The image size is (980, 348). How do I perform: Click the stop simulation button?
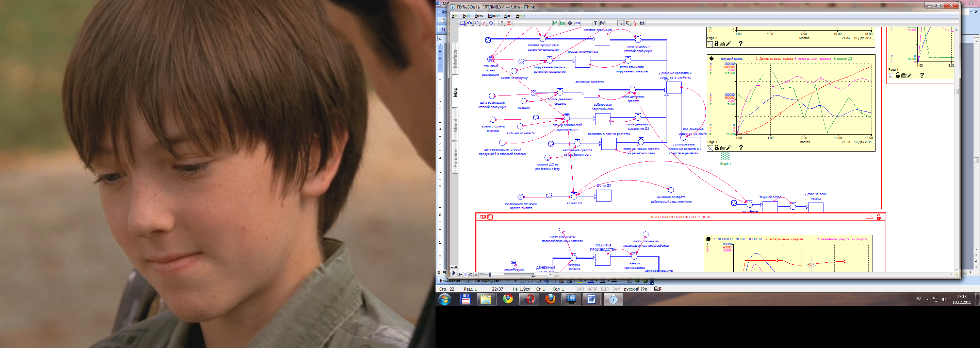click(465, 274)
